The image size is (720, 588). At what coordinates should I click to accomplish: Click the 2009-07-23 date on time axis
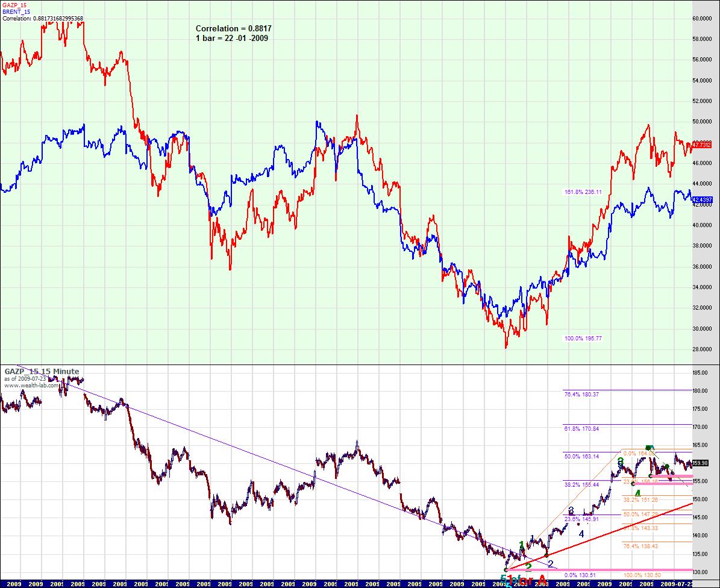pos(676,584)
